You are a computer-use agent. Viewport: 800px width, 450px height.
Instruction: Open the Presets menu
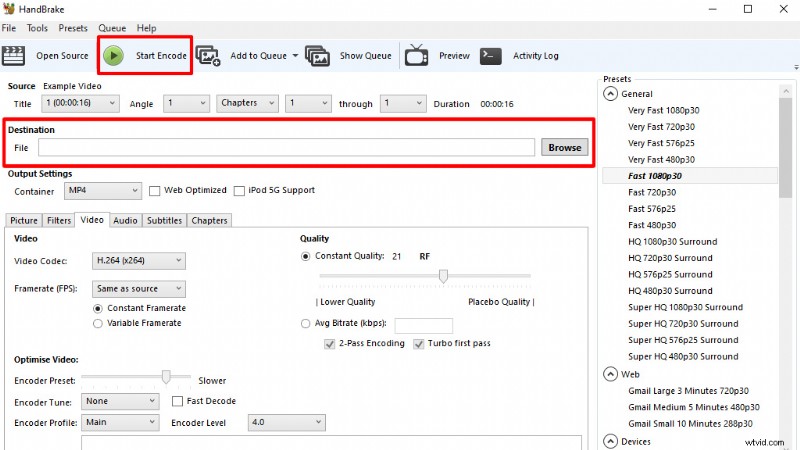[73, 28]
